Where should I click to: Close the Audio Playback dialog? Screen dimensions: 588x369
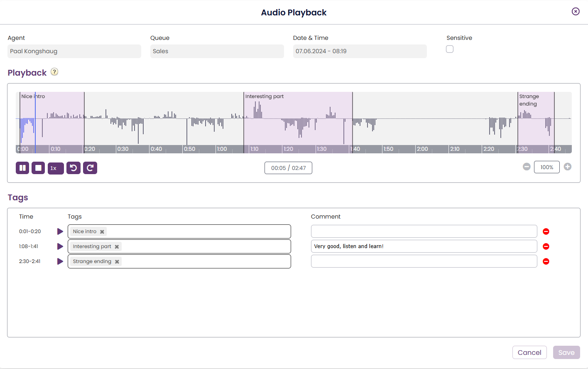576,12
